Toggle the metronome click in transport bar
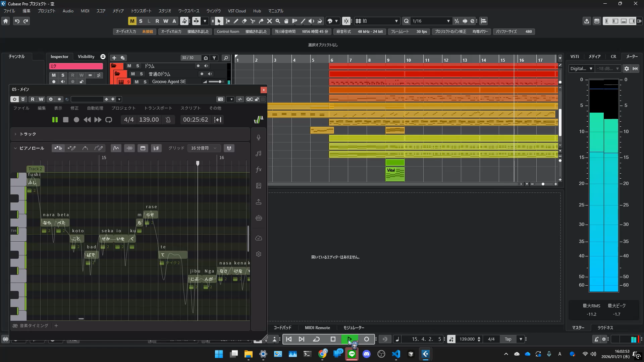This screenshot has width=644, height=362. pyautogui.click(x=596, y=339)
